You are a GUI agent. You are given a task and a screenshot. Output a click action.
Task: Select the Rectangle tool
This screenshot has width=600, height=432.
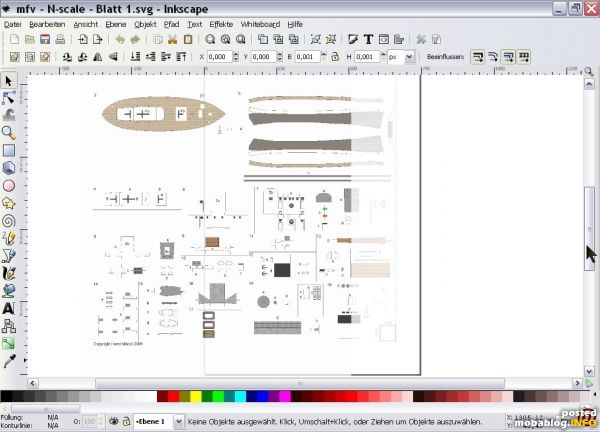point(9,150)
